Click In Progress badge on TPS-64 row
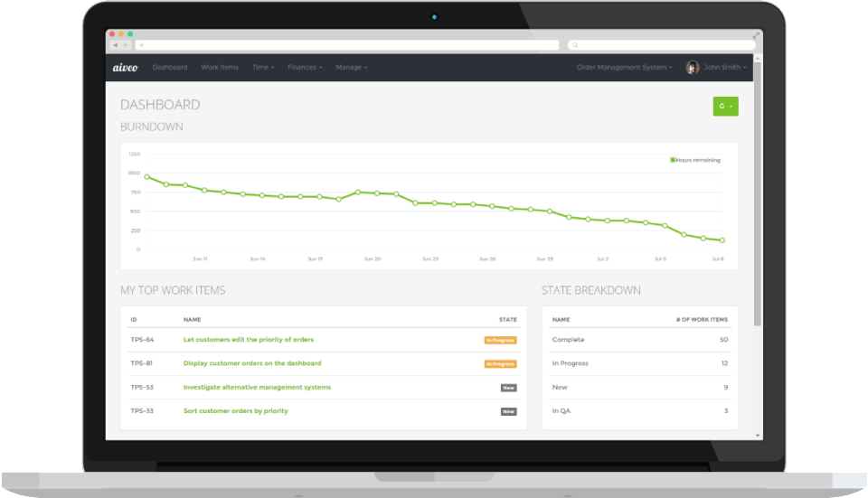 tap(500, 341)
